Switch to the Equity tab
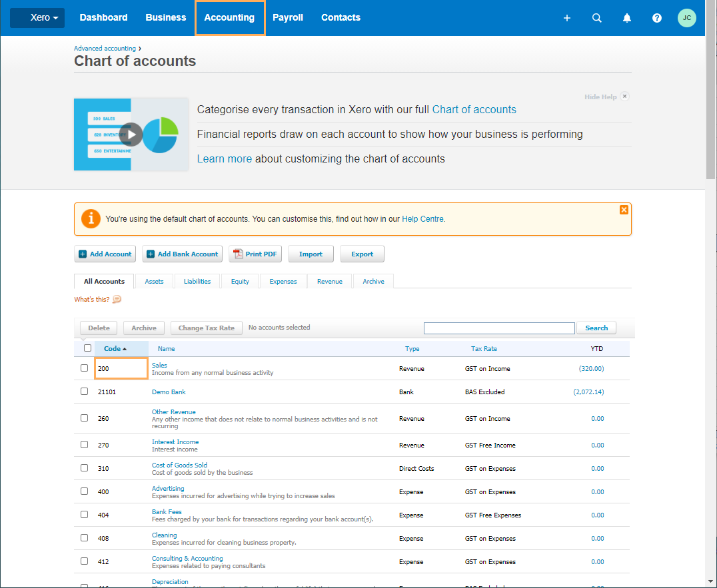This screenshot has width=717, height=588. click(x=240, y=282)
